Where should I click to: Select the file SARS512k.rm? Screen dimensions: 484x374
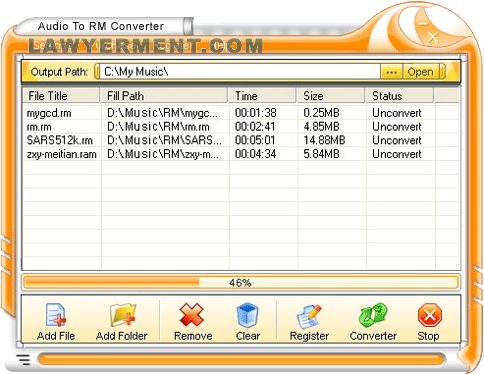point(60,140)
